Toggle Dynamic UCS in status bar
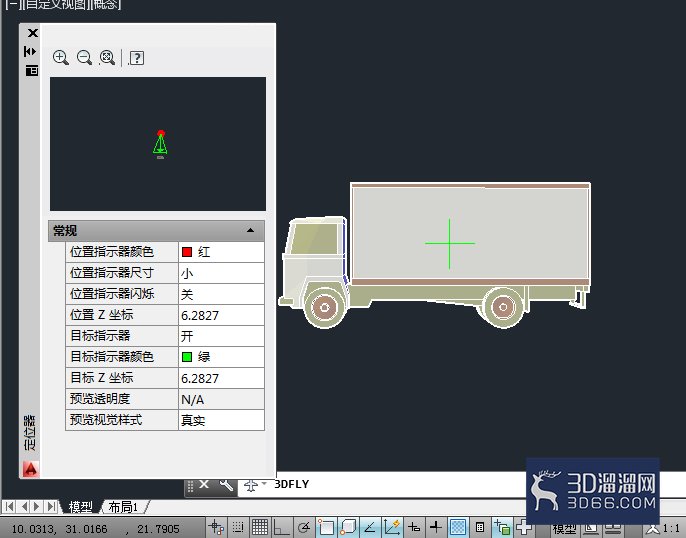This screenshot has width=686, height=538. [x=392, y=528]
